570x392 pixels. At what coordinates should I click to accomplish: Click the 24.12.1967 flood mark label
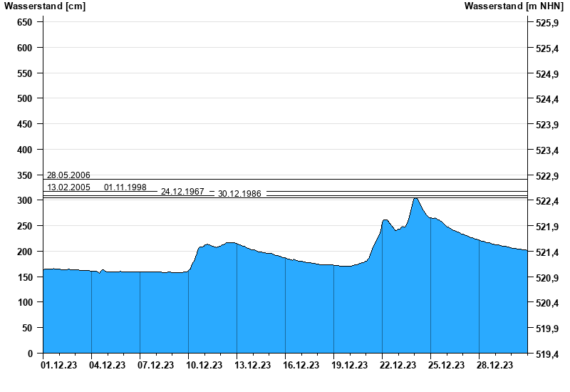pos(182,191)
